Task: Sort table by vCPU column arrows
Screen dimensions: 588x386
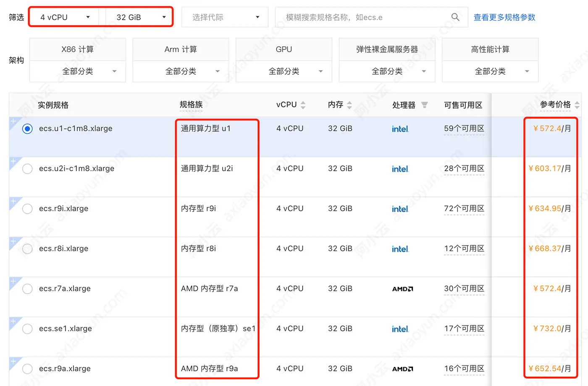Action: [x=303, y=105]
